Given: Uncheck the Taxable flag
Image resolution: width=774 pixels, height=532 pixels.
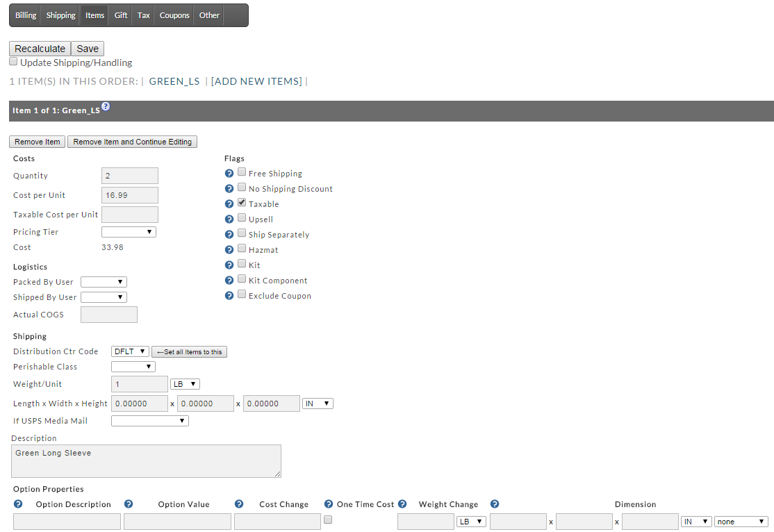Looking at the screenshot, I should (x=242, y=202).
